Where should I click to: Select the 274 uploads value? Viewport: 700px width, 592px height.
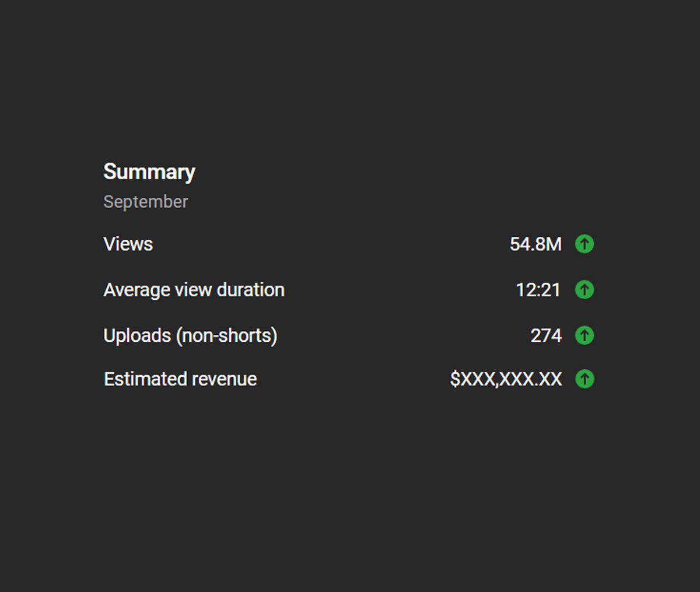(546, 336)
